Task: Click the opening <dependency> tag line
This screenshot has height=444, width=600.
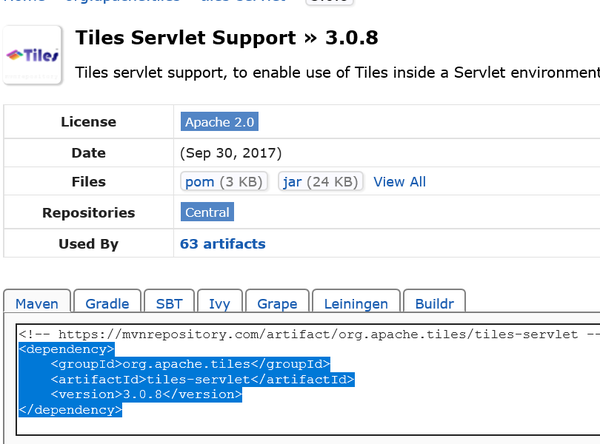Action: (x=66, y=349)
